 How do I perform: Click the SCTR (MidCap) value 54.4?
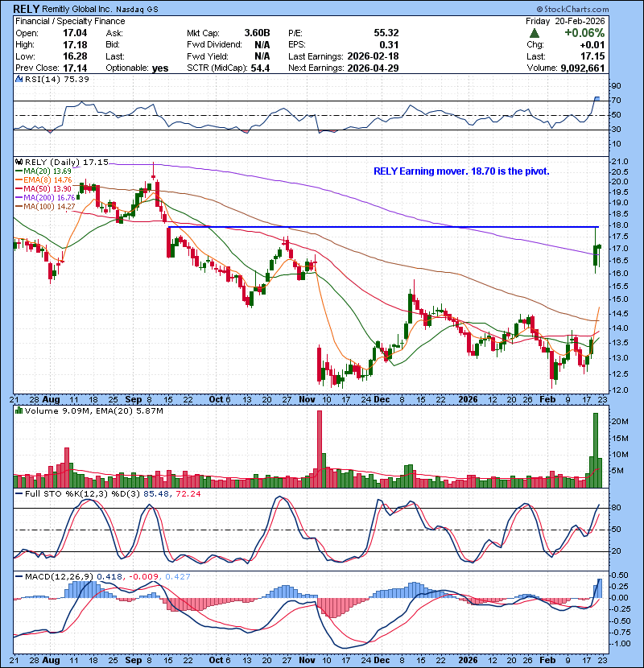coord(260,68)
